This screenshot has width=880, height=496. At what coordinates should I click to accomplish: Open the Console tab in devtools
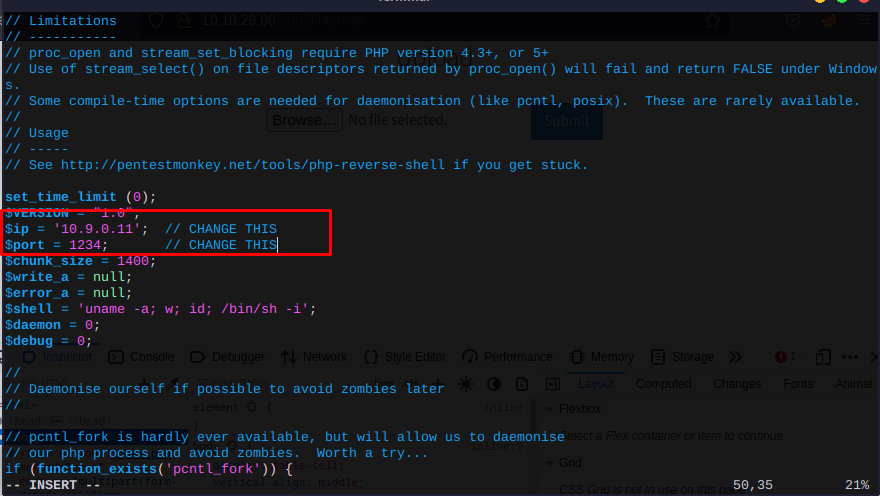141,357
